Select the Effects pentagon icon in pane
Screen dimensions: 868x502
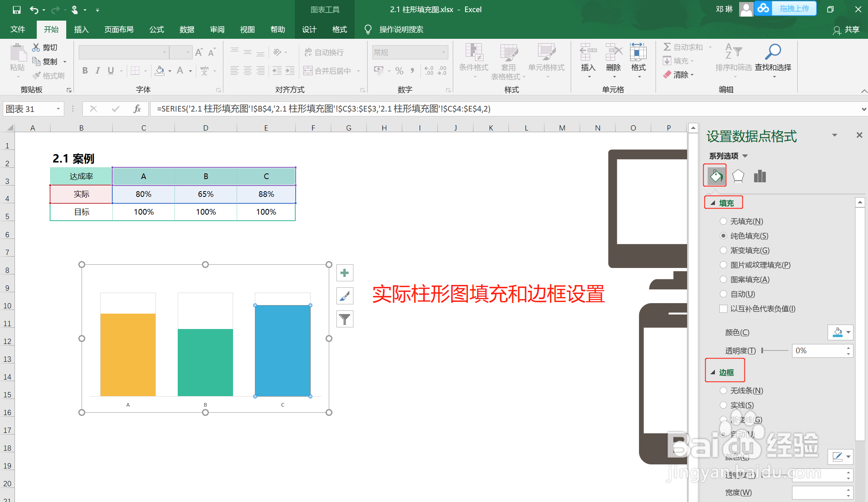pos(738,176)
